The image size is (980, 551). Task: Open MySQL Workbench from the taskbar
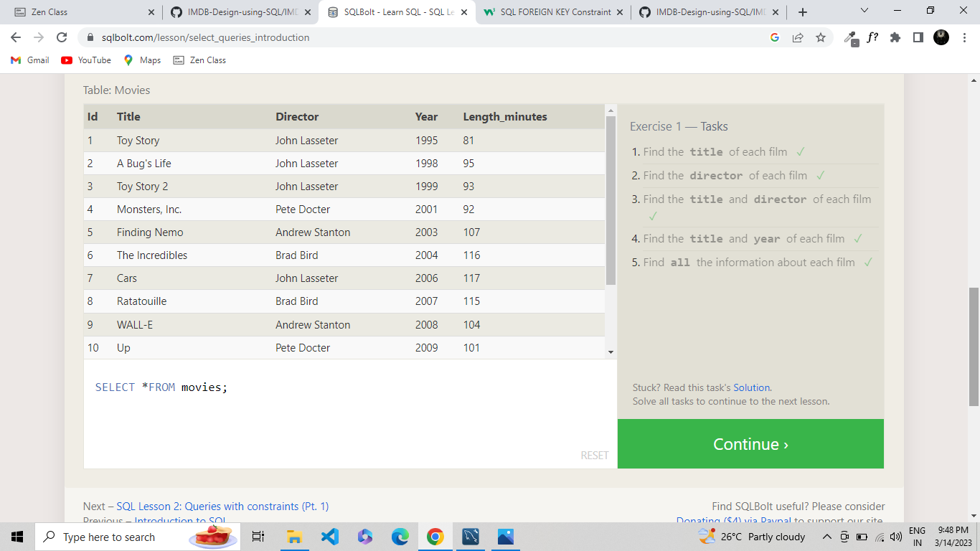point(471,537)
